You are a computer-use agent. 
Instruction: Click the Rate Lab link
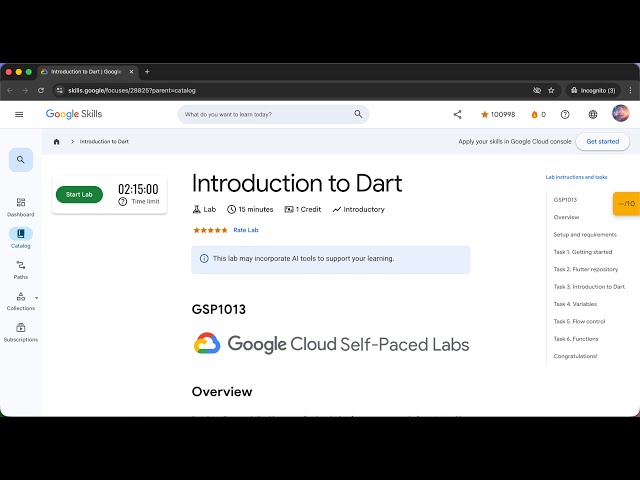point(246,230)
